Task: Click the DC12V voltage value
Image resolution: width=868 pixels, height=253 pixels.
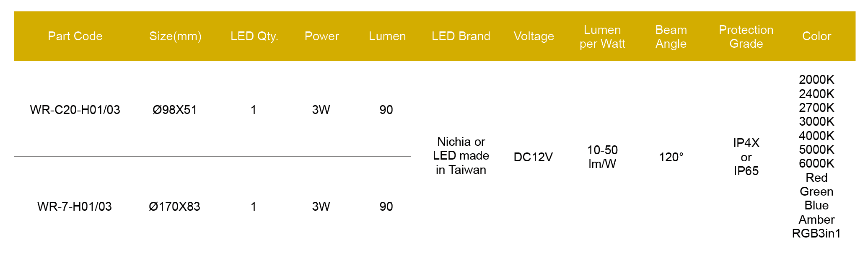Action: [533, 157]
